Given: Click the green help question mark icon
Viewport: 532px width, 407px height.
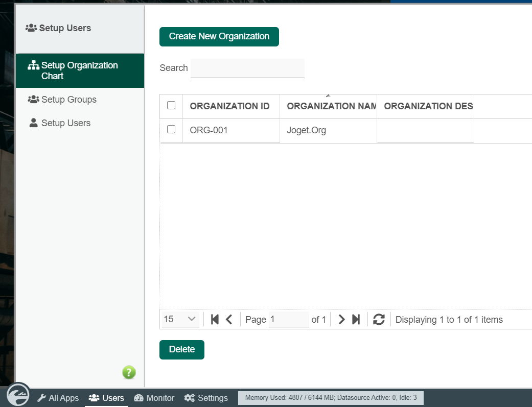Looking at the screenshot, I should tap(129, 372).
